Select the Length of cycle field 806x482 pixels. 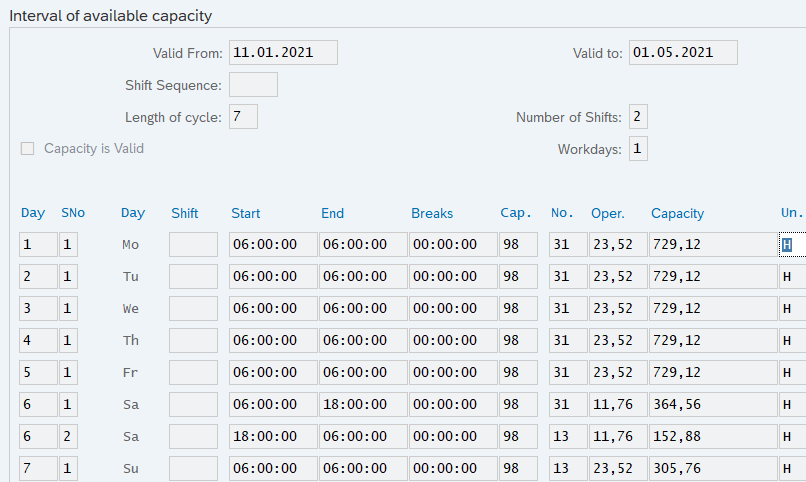(243, 117)
